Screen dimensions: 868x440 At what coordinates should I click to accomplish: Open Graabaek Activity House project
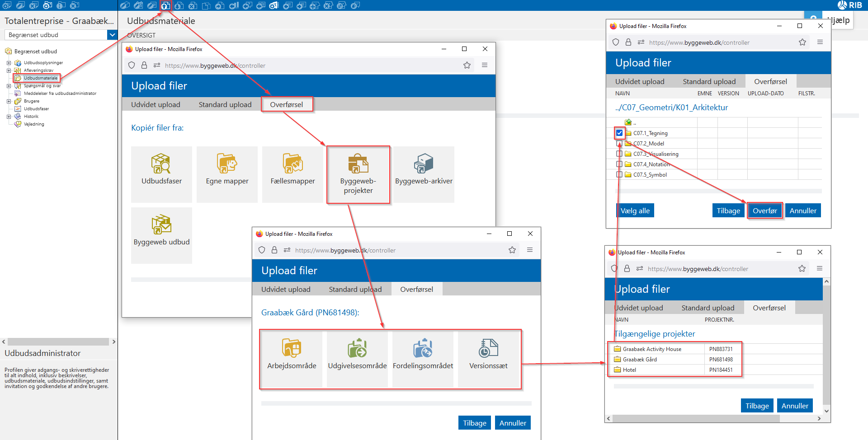[x=652, y=349]
